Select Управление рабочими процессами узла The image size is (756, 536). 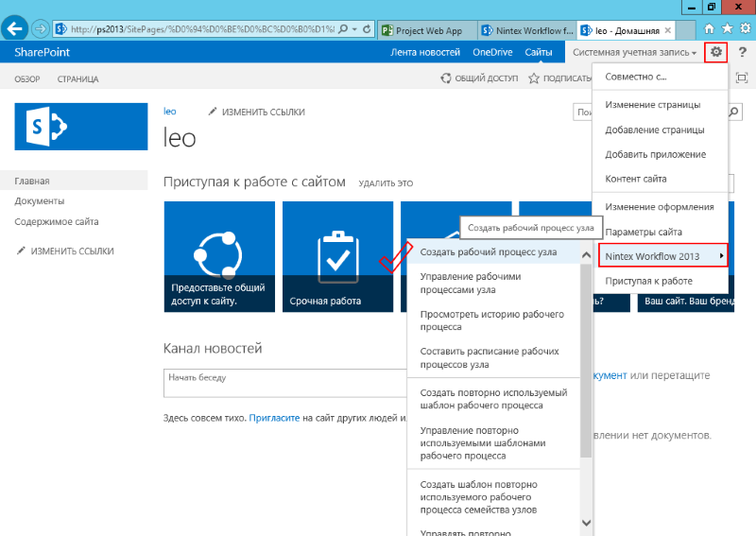coord(493,283)
